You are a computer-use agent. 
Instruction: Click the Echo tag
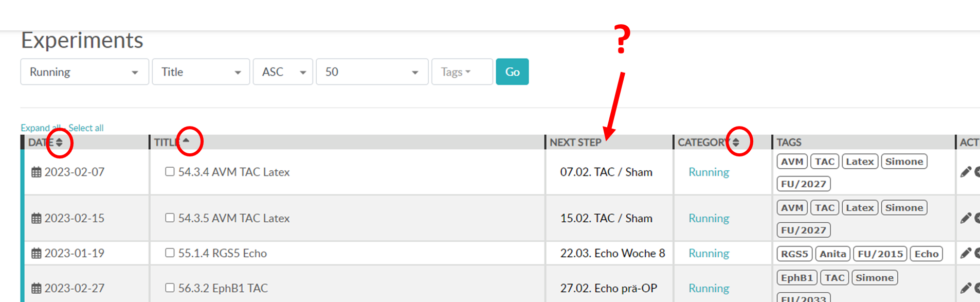click(926, 254)
